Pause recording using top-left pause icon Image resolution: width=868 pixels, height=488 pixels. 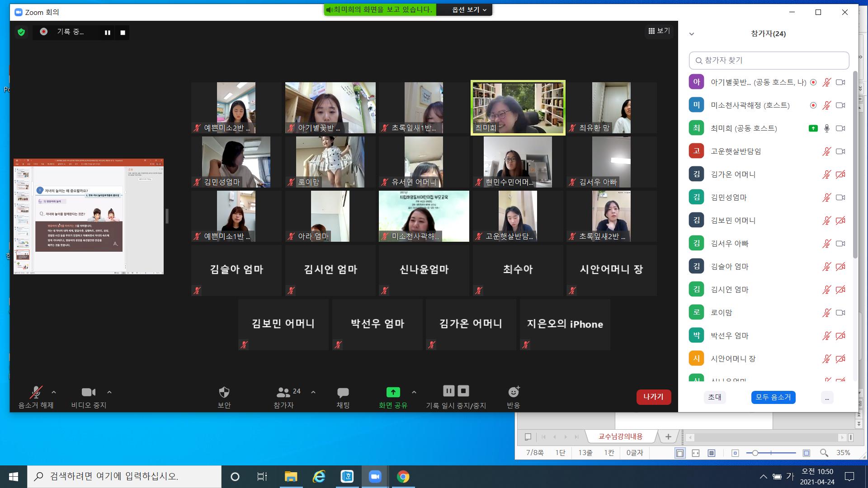108,33
